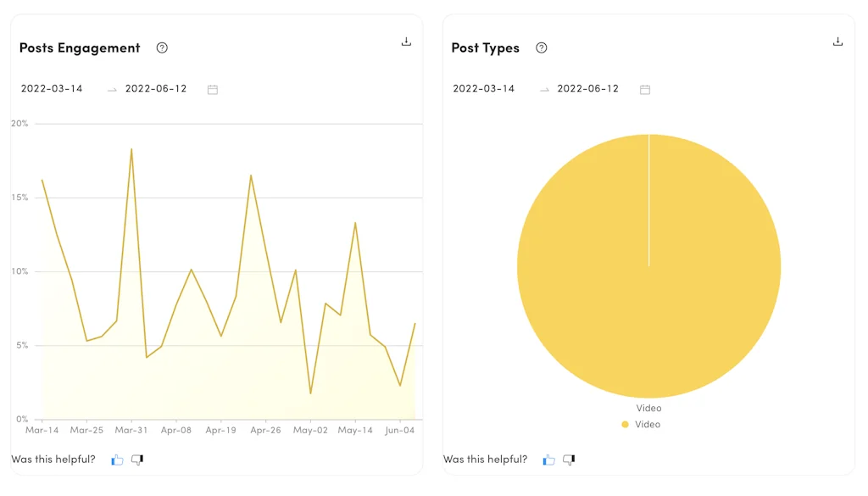Download the Posts Engagement chart
This screenshot has width=868, height=496.
(406, 42)
